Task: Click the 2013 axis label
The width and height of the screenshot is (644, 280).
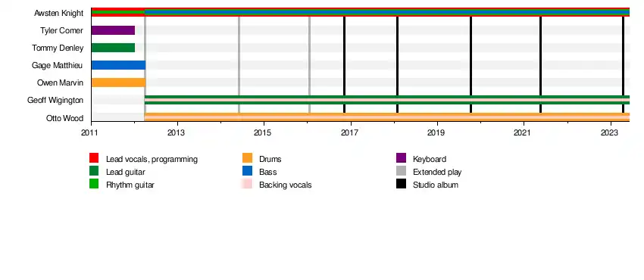Action: pos(176,132)
